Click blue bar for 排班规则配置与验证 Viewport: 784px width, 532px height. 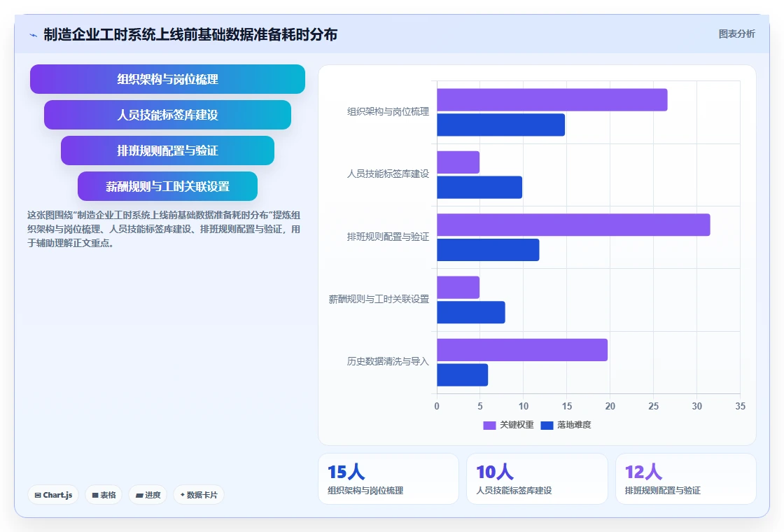click(488, 250)
